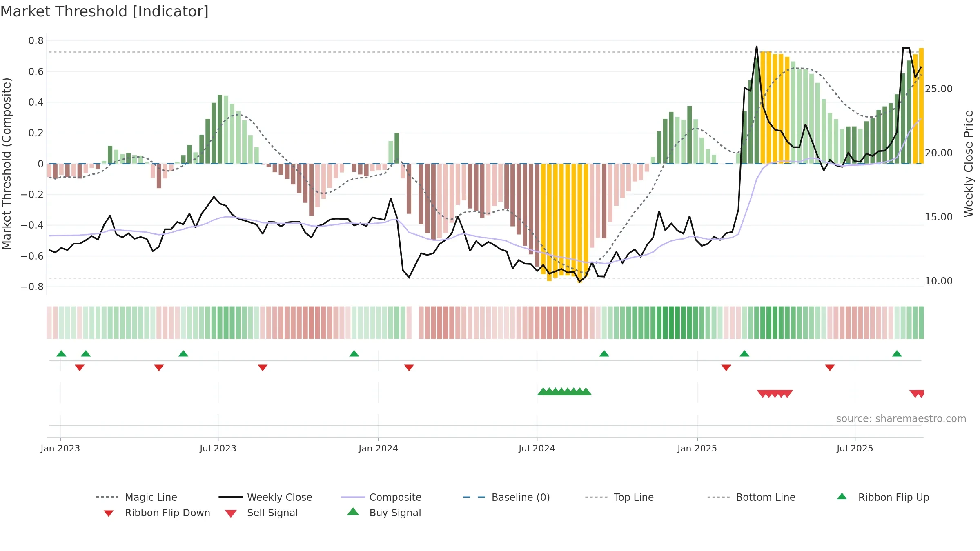Click the '0.4' left axis tick
Image resolution: width=980 pixels, height=551 pixels.
pos(36,102)
